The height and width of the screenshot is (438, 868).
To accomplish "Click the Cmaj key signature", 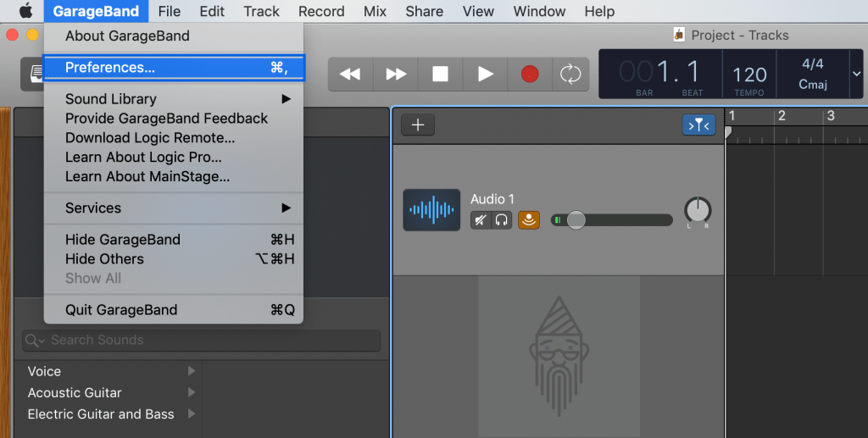I will click(813, 85).
